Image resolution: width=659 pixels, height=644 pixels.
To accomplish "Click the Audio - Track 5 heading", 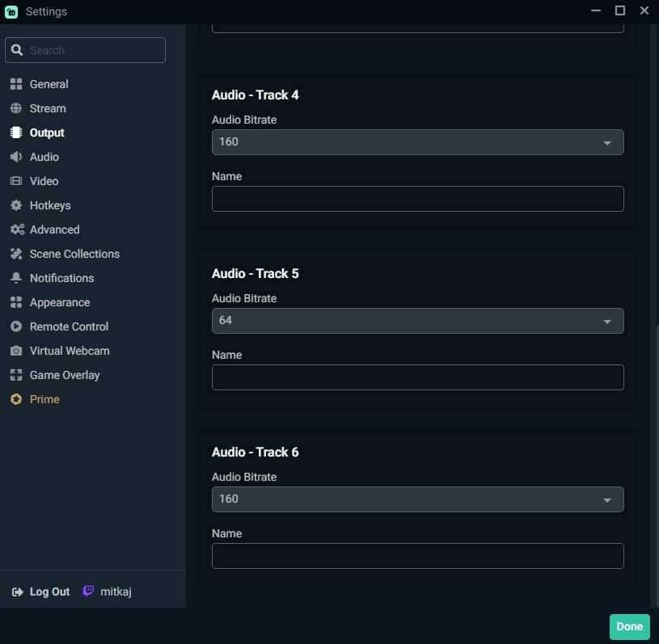I will (256, 273).
